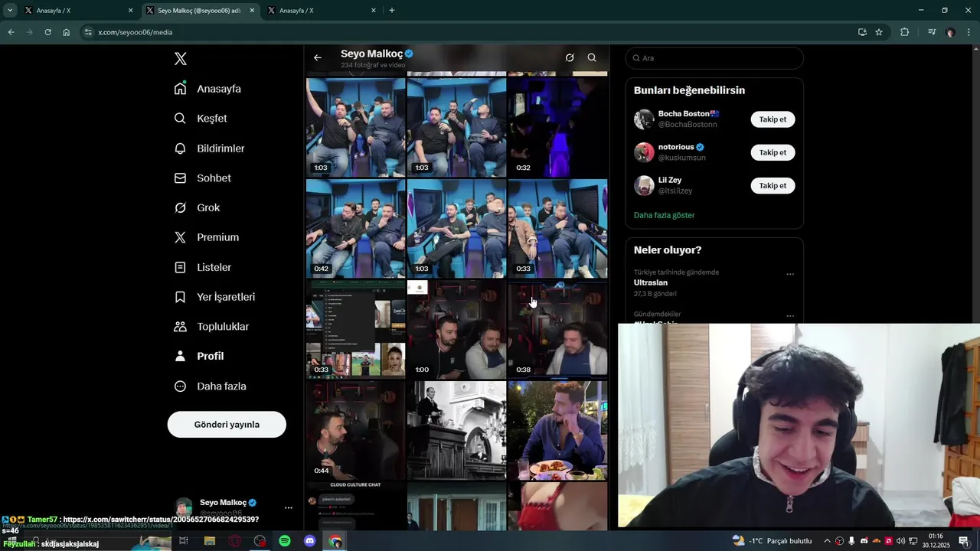Click Grok icon in profile header
980x551 pixels.
(570, 57)
